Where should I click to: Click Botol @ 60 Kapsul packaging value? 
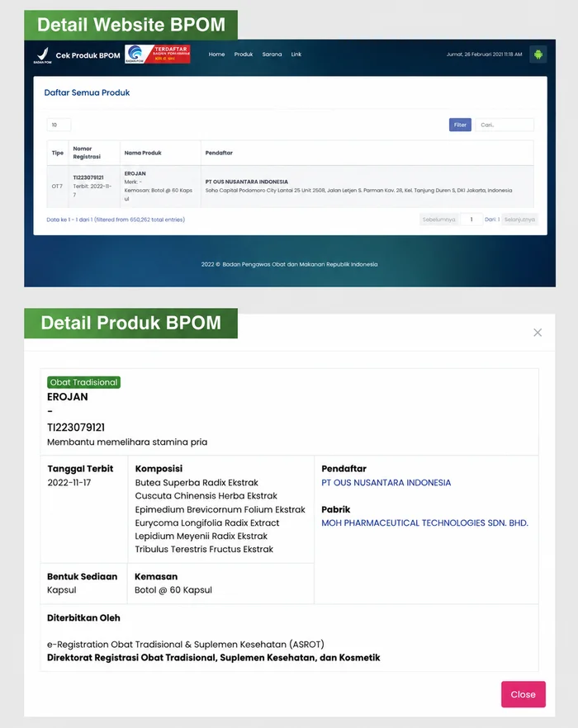173,590
